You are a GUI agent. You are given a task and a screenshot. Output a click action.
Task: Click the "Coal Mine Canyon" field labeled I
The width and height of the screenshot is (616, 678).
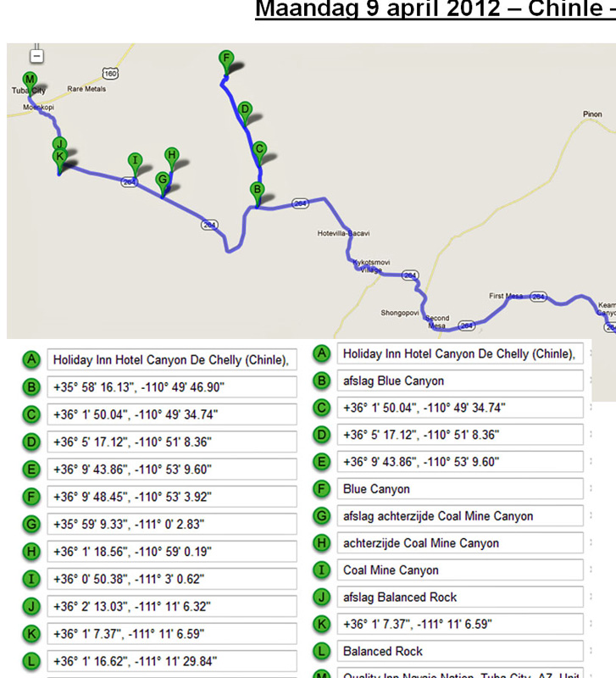click(x=460, y=570)
